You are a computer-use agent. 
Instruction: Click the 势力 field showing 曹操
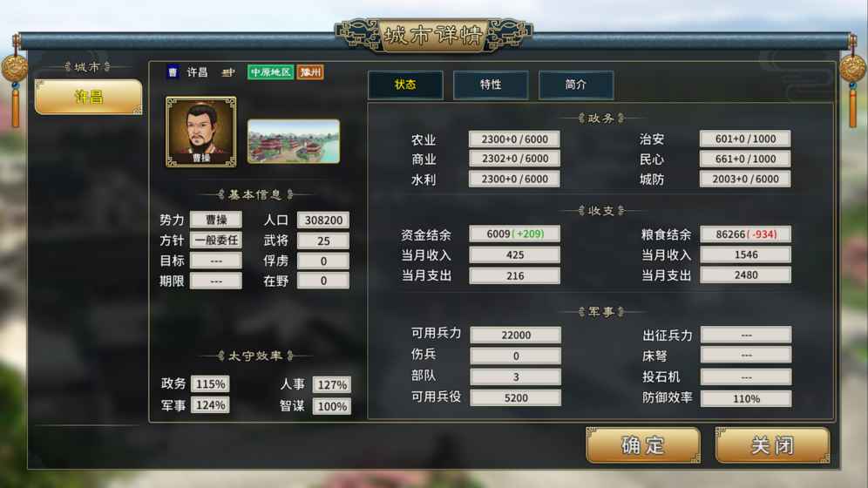tap(216, 220)
